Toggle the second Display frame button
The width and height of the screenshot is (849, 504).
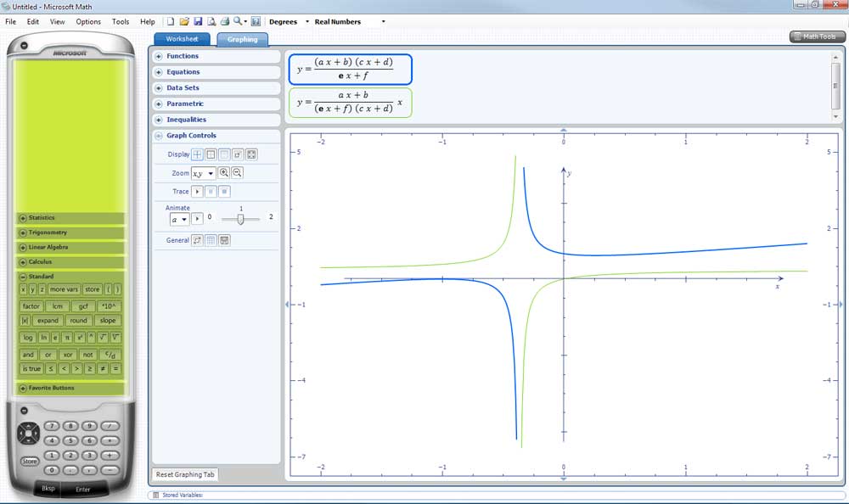click(211, 154)
